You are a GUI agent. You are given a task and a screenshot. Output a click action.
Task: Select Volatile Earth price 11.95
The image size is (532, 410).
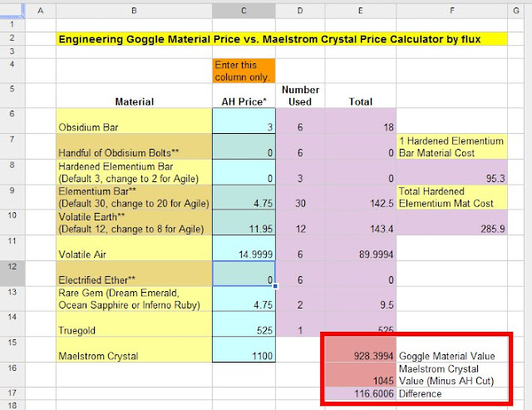click(244, 222)
